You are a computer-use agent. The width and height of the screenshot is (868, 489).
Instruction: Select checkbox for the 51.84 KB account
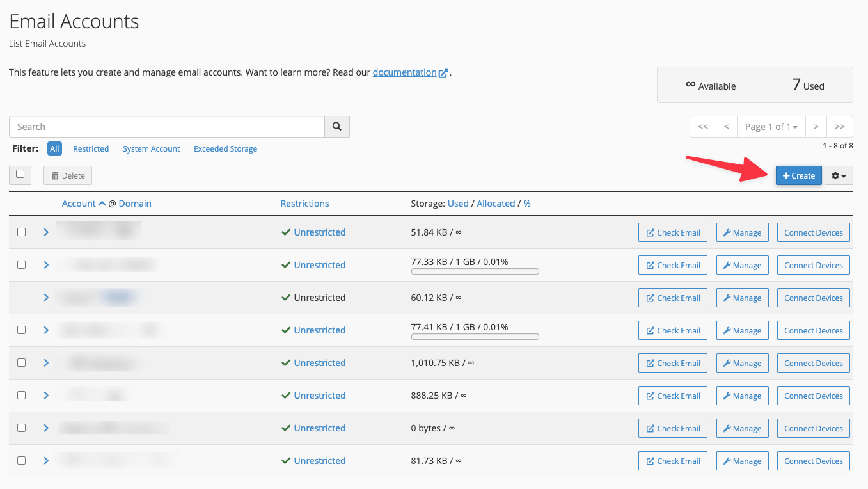21,232
